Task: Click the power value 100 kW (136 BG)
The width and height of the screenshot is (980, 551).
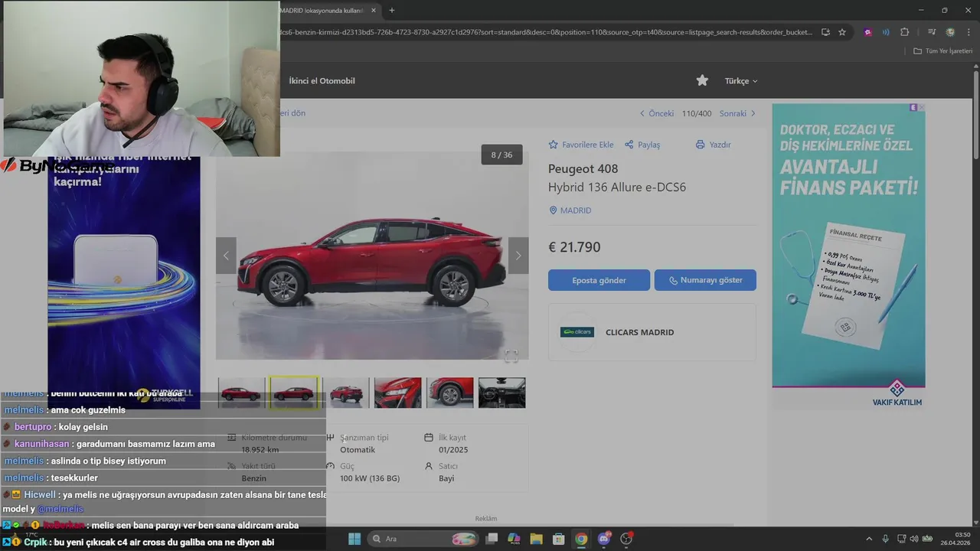Action: 370,478
